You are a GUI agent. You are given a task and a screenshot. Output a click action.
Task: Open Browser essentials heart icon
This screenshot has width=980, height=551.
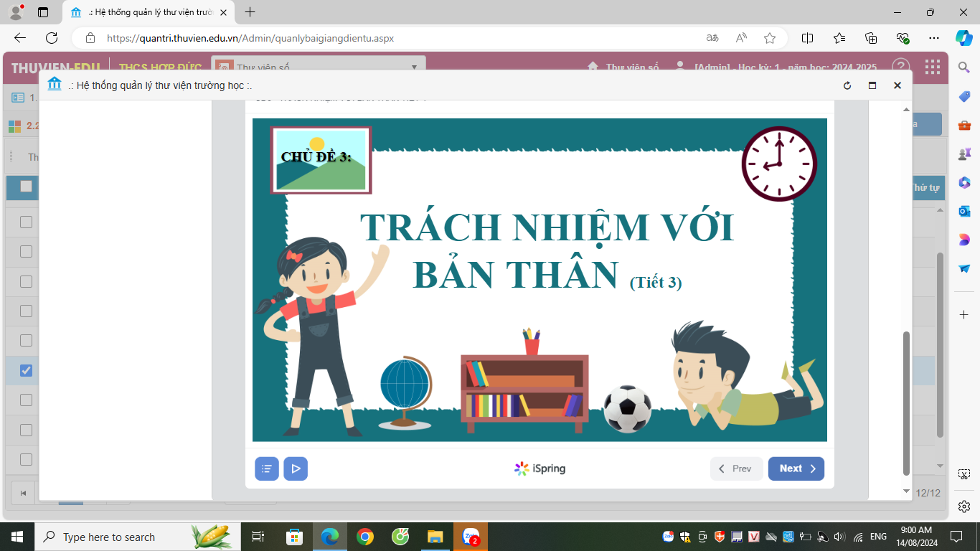point(903,38)
